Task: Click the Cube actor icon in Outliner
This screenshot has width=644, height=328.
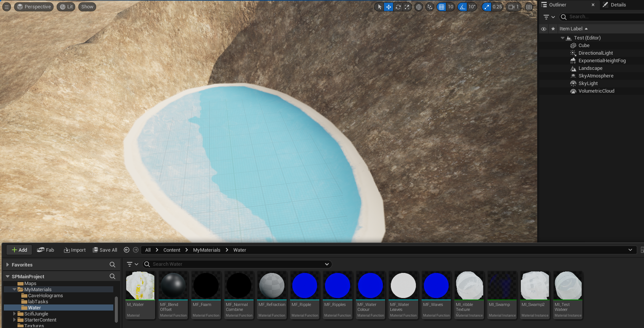Action: 573,46
